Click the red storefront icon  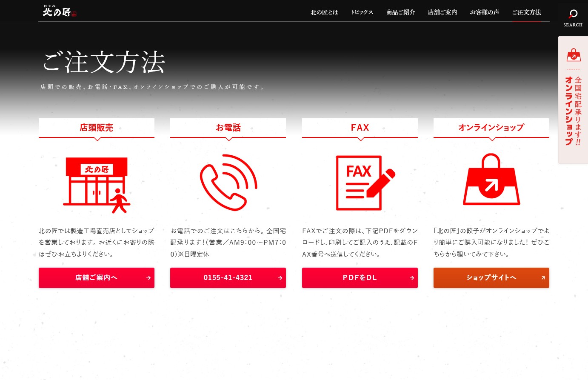coord(97,185)
